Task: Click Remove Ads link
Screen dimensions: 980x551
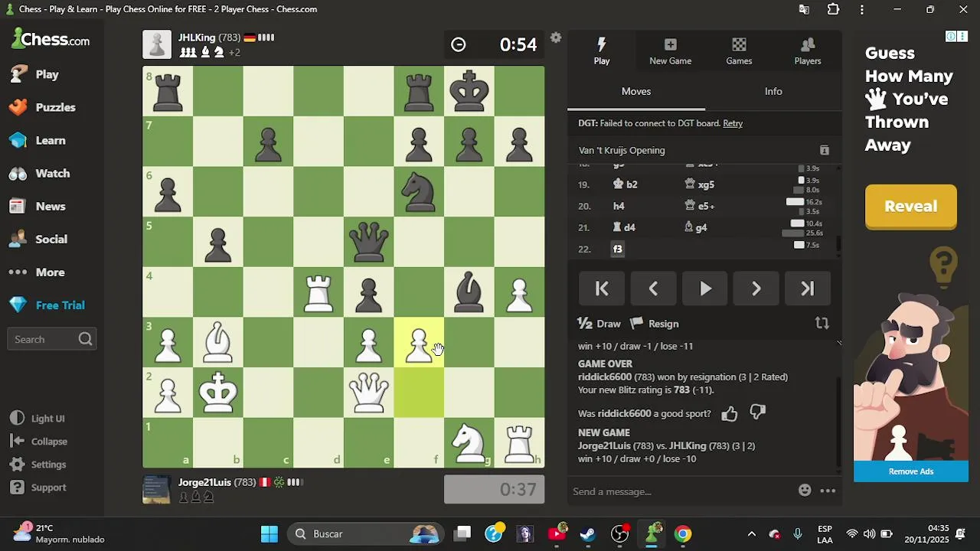Action: pos(911,471)
